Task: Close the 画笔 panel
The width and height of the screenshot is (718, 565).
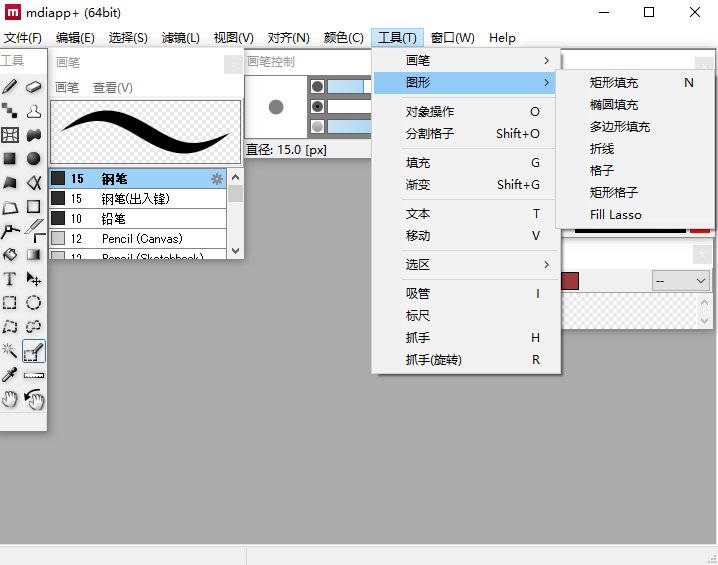Action: point(233,64)
